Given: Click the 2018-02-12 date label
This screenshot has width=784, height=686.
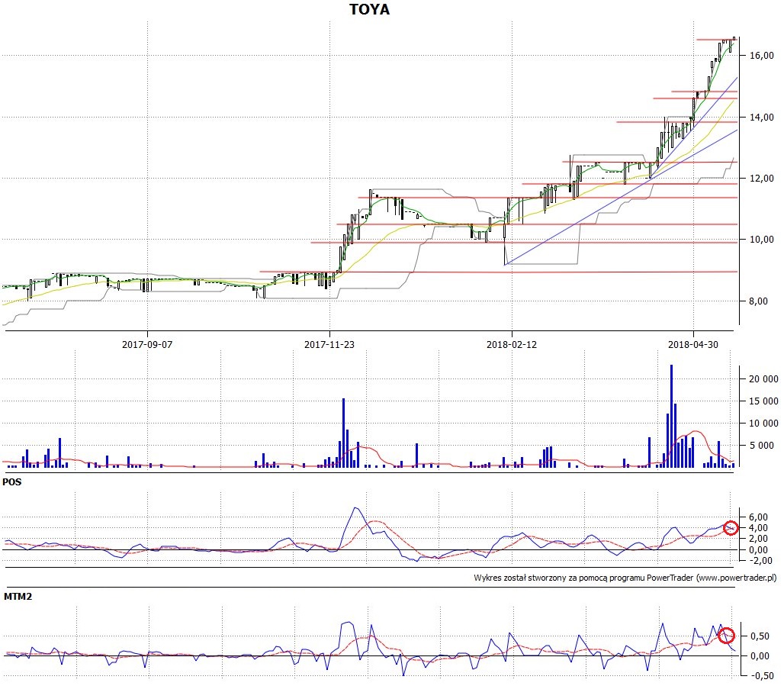Looking at the screenshot, I should pyautogui.click(x=512, y=344).
